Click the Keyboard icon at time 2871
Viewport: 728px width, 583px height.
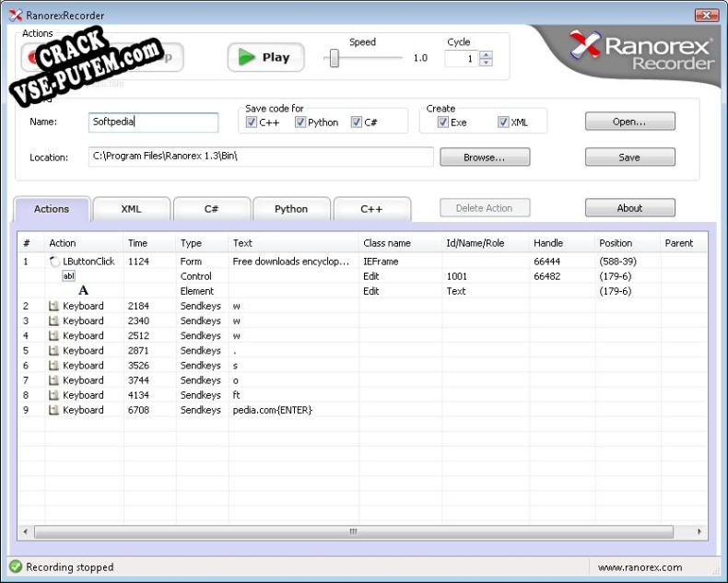(53, 351)
